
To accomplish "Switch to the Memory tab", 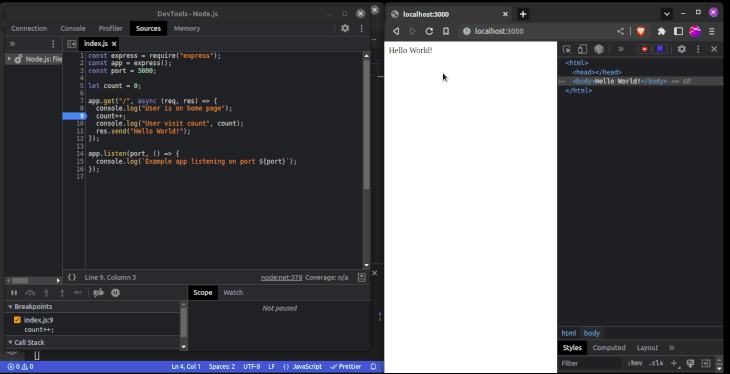I will tap(187, 28).
